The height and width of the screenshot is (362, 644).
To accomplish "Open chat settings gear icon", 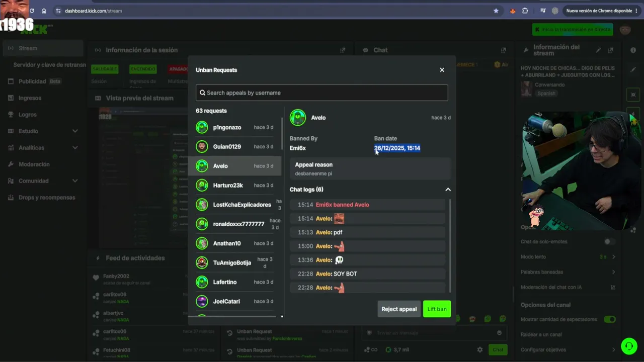I will [479, 350].
